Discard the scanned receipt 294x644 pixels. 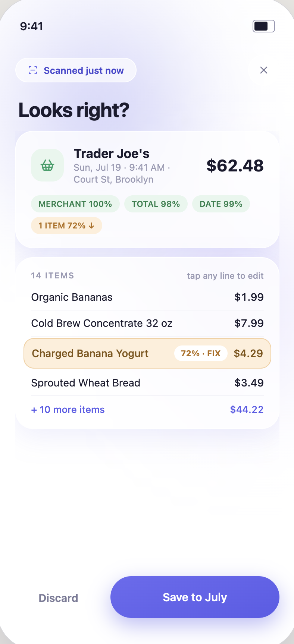(59, 598)
